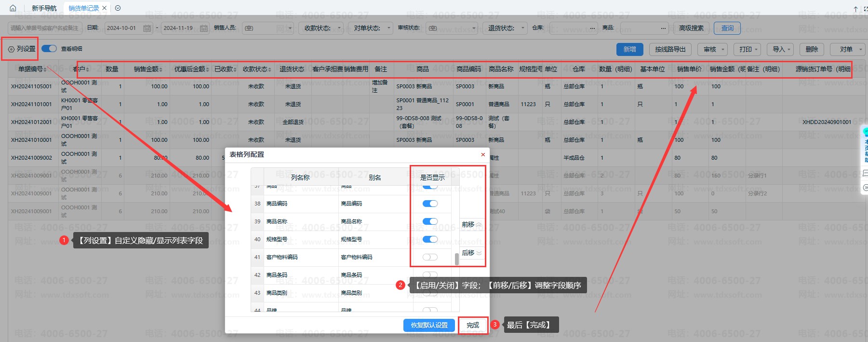Click the column config list scrollbar thumb
Image resolution: width=868 pixels, height=342 pixels.
pyautogui.click(x=457, y=259)
